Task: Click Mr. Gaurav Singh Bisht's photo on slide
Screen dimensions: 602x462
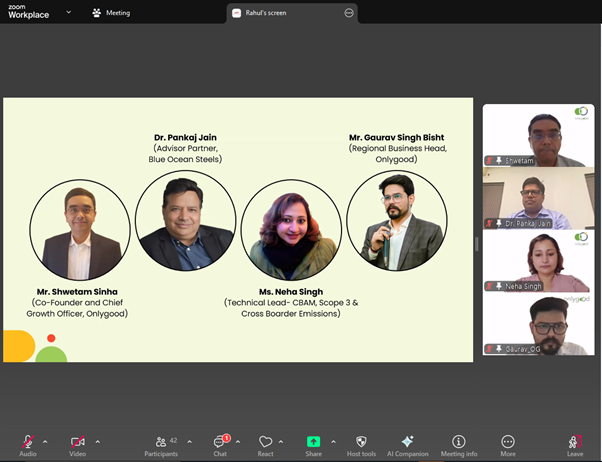Action: pos(397,220)
